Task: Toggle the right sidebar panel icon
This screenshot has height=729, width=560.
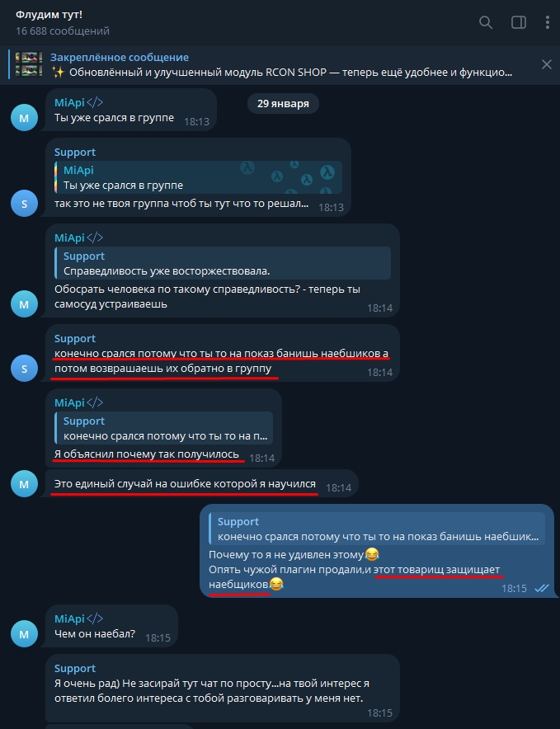Action: pyautogui.click(x=519, y=22)
